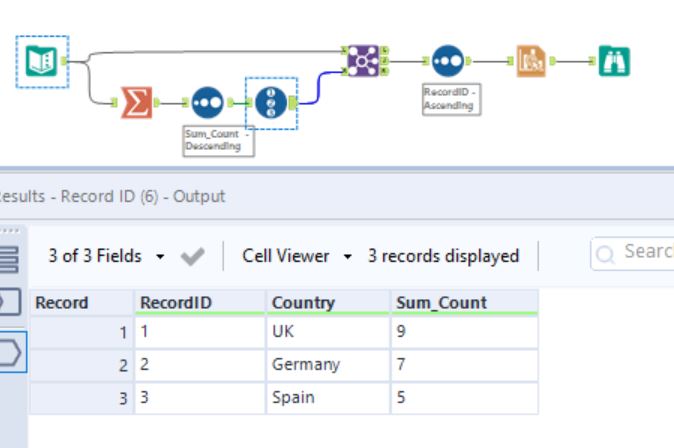This screenshot has height=448, width=674.
Task: Select the Sort tool labeled Sum_Count Descending
Action: click(x=207, y=101)
